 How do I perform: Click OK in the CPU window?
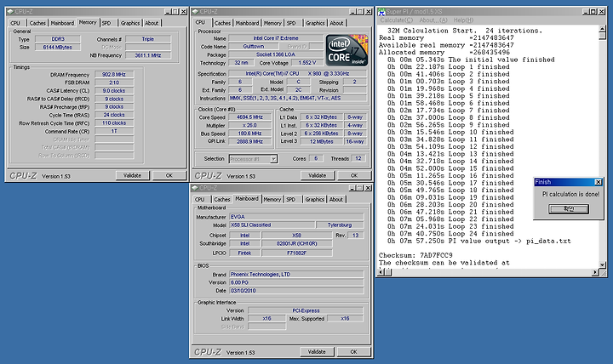354,176
